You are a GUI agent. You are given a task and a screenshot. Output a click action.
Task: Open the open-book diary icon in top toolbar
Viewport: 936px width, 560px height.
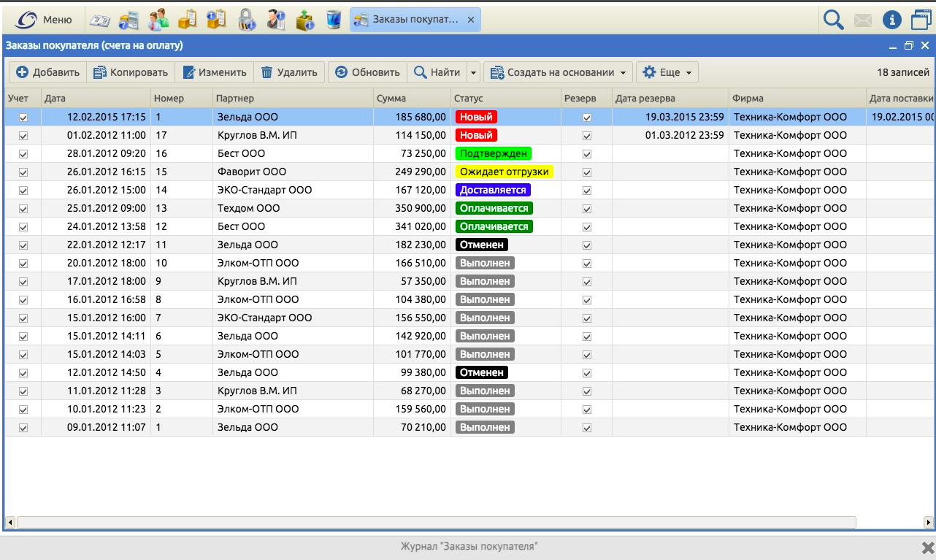click(99, 20)
